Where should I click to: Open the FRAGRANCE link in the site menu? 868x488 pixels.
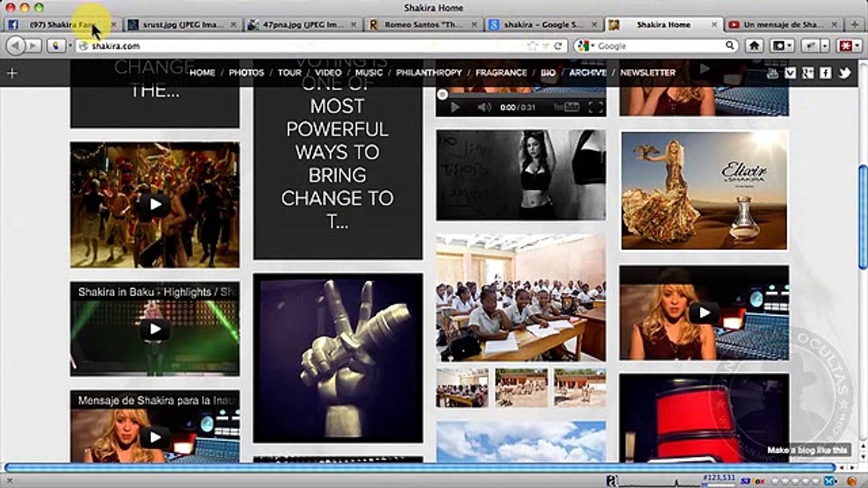[x=501, y=73]
